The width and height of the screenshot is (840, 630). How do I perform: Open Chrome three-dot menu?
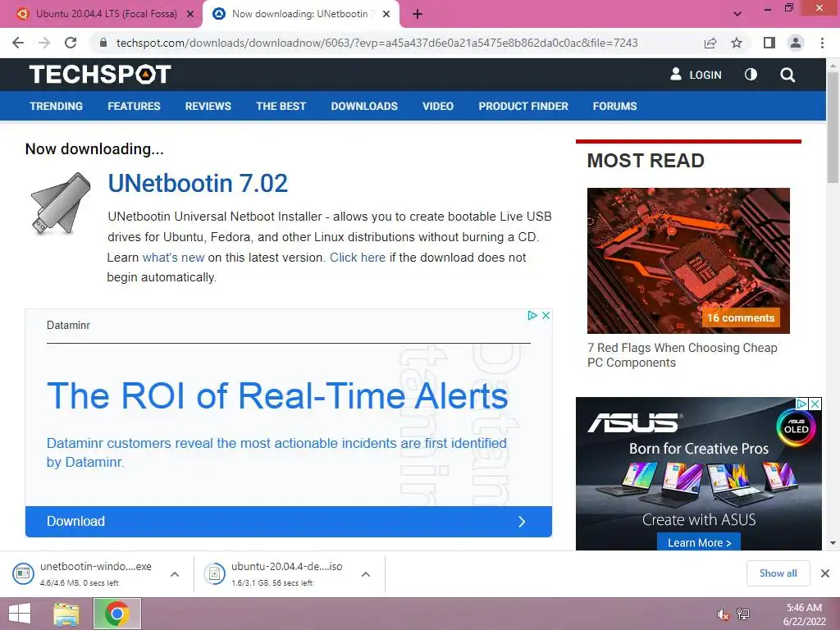(x=822, y=43)
